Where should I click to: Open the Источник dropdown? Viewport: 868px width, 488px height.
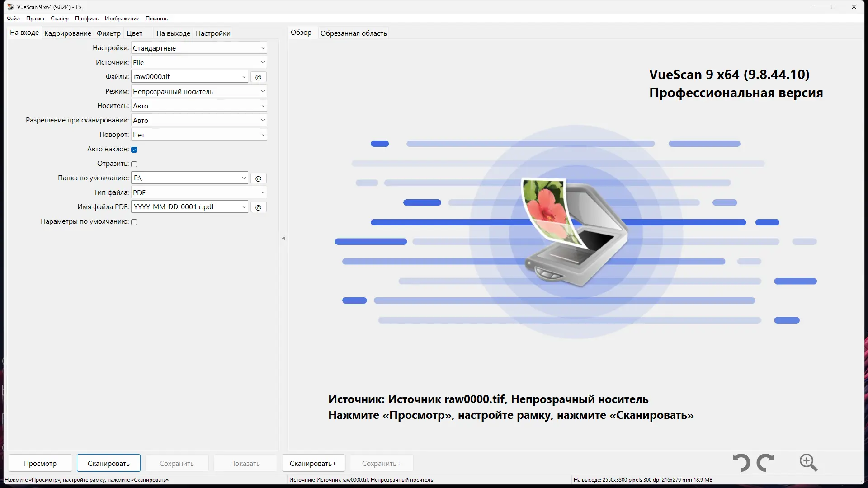pos(199,62)
